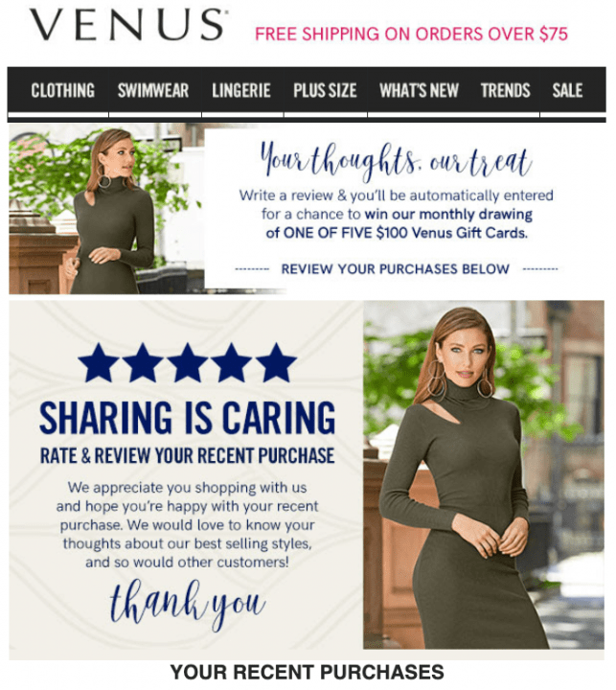Viewport: 616px width, 690px height.
Task: Click Rate & Review Your Recent Purchase
Action: 188,455
